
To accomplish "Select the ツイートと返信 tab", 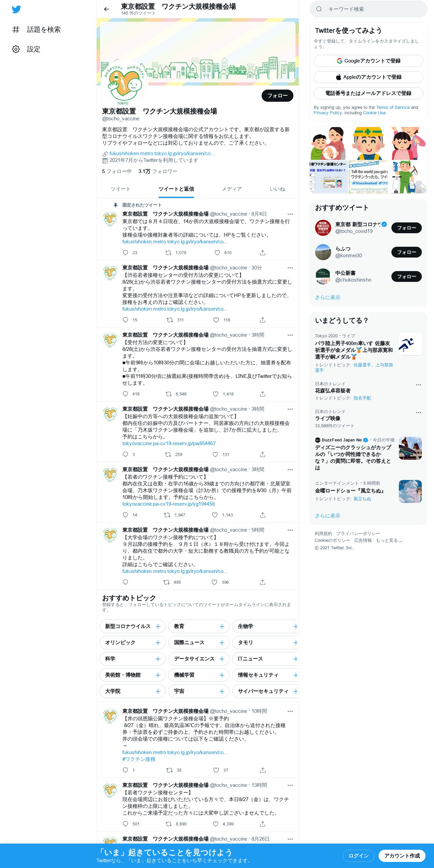I will (x=176, y=189).
